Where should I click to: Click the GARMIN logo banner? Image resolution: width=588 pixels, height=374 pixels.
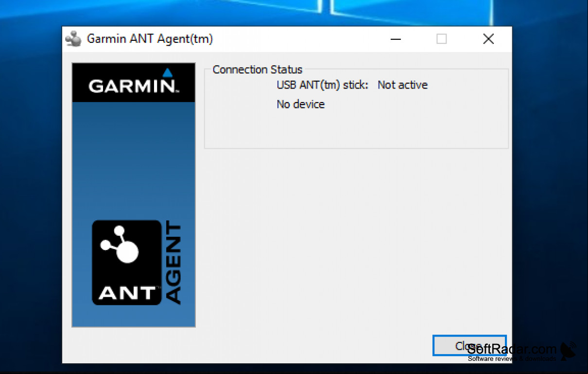[134, 82]
